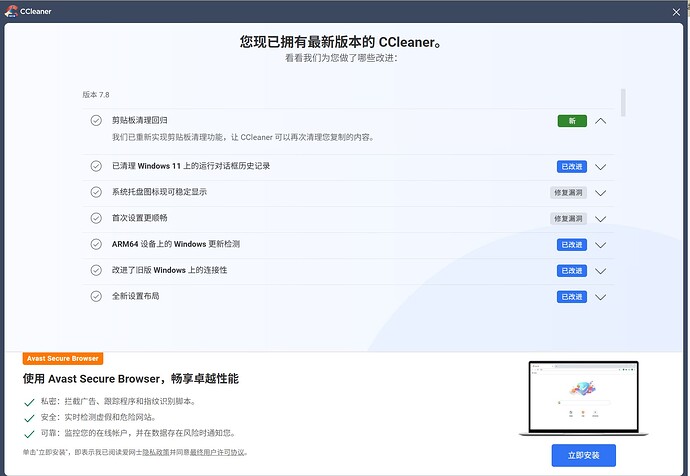Expand the 系统托盘图标现可稳定显示 entry

tap(600, 193)
